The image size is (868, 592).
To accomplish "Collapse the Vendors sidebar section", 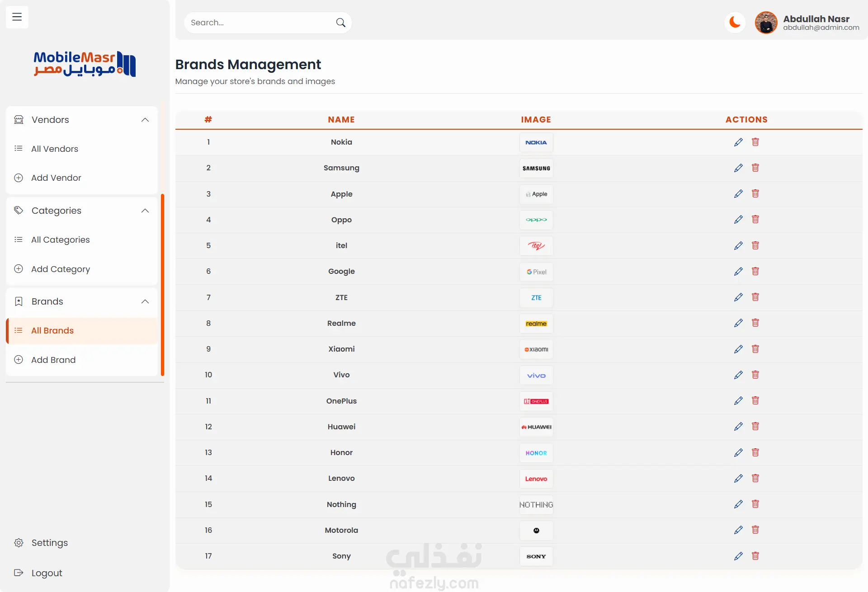I will coord(145,120).
